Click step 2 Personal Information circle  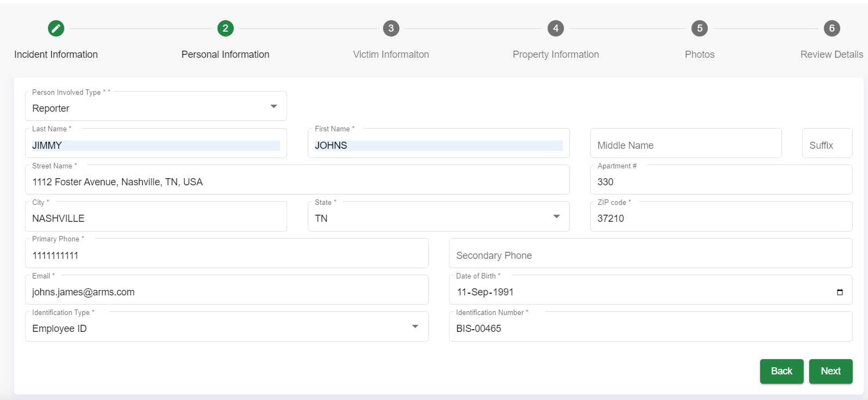point(226,28)
